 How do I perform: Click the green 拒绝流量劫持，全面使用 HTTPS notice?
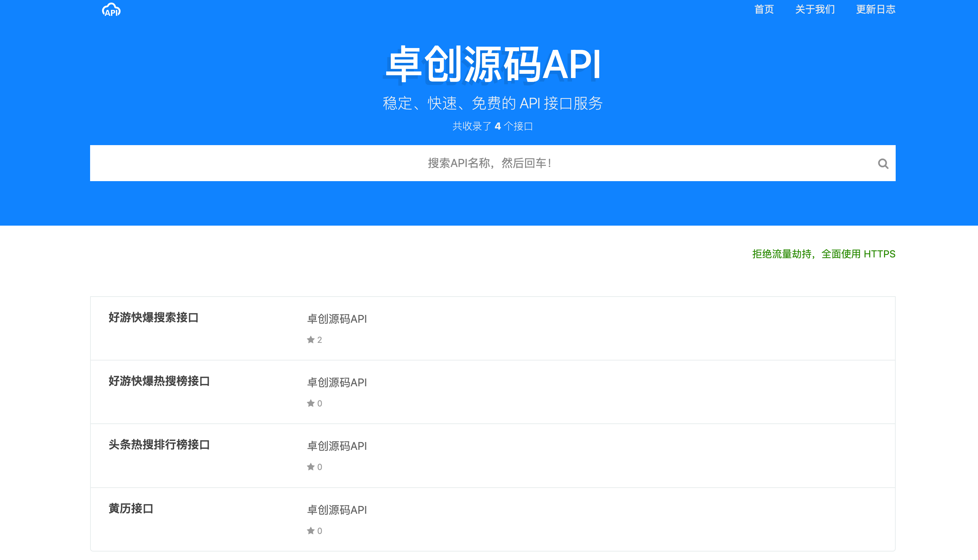click(824, 254)
